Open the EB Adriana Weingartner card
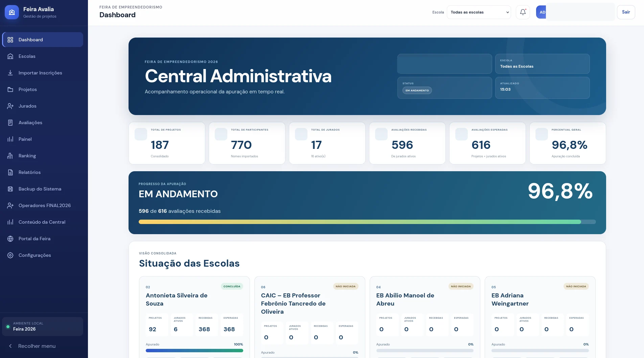The width and height of the screenshot is (644, 358). click(x=540, y=317)
